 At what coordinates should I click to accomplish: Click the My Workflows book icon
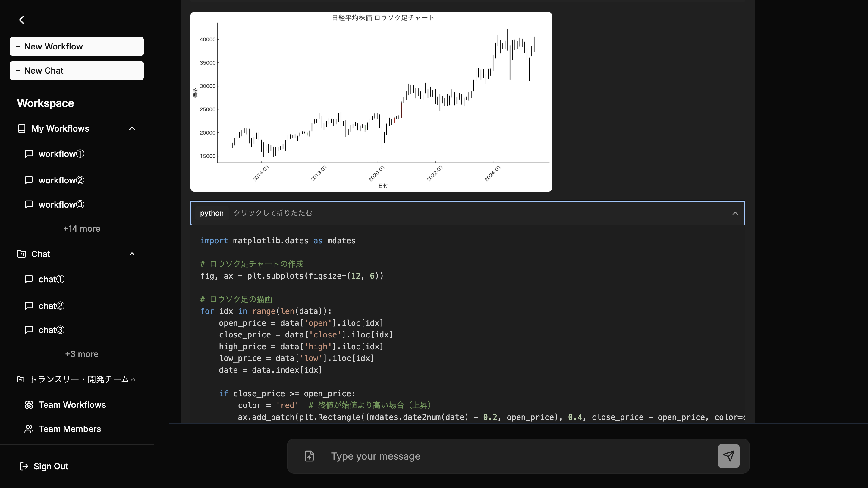(22, 128)
